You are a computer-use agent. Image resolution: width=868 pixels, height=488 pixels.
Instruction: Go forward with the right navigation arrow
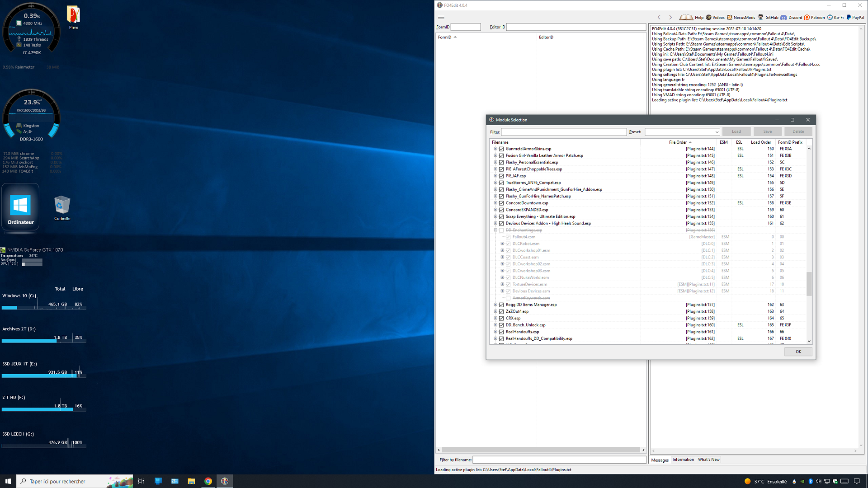pyautogui.click(x=670, y=18)
